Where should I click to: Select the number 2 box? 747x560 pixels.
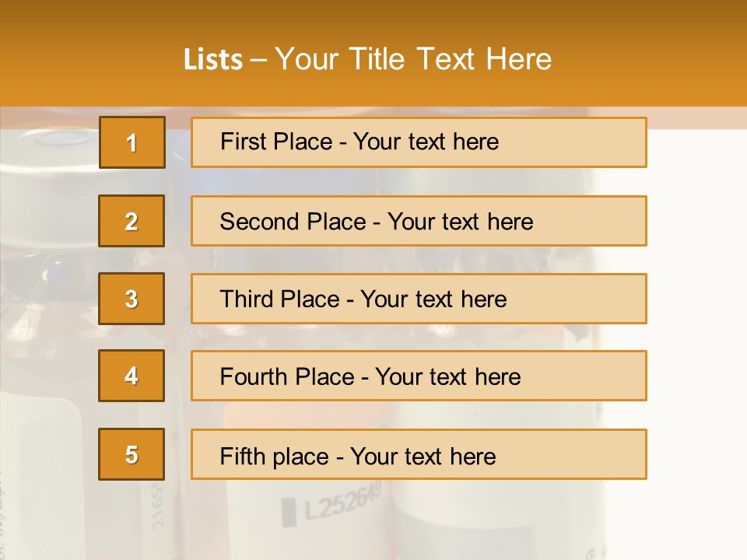click(132, 221)
